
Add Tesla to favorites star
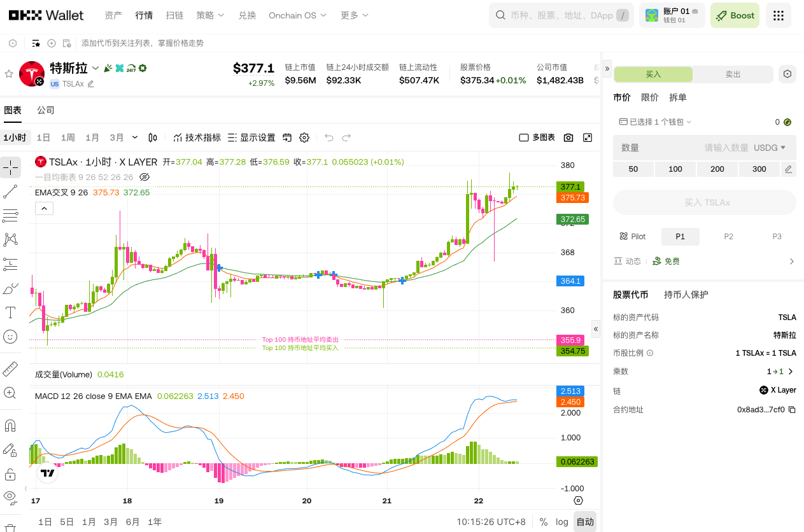(x=9, y=74)
